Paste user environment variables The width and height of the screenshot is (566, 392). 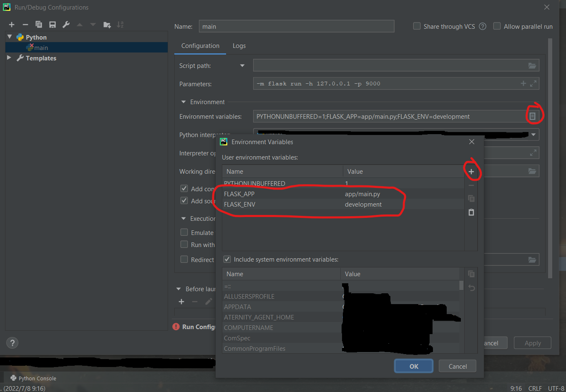pyautogui.click(x=471, y=212)
